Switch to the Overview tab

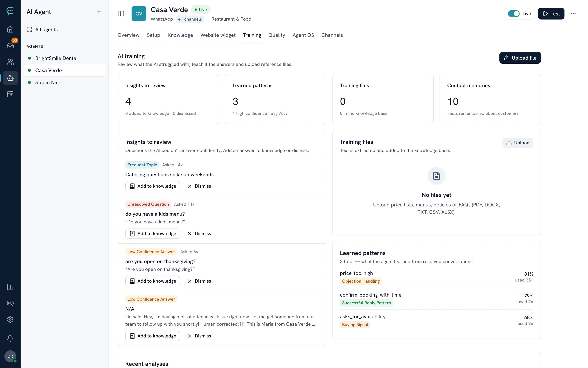[x=128, y=35]
